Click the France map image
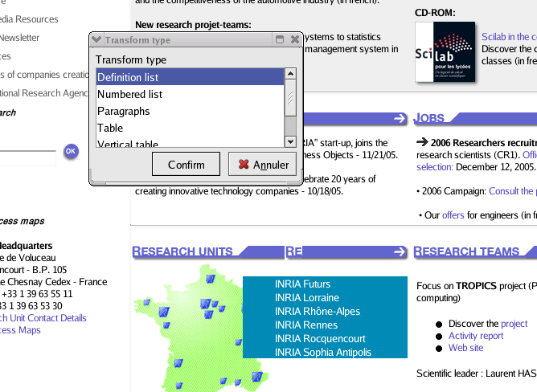Screen dimensions: 537x392 201,328
